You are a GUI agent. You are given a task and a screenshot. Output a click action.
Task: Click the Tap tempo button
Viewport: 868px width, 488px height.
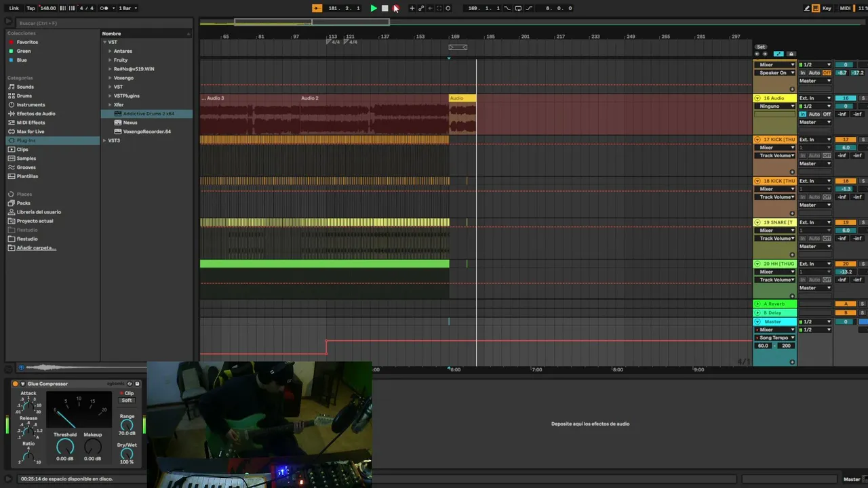(x=31, y=8)
